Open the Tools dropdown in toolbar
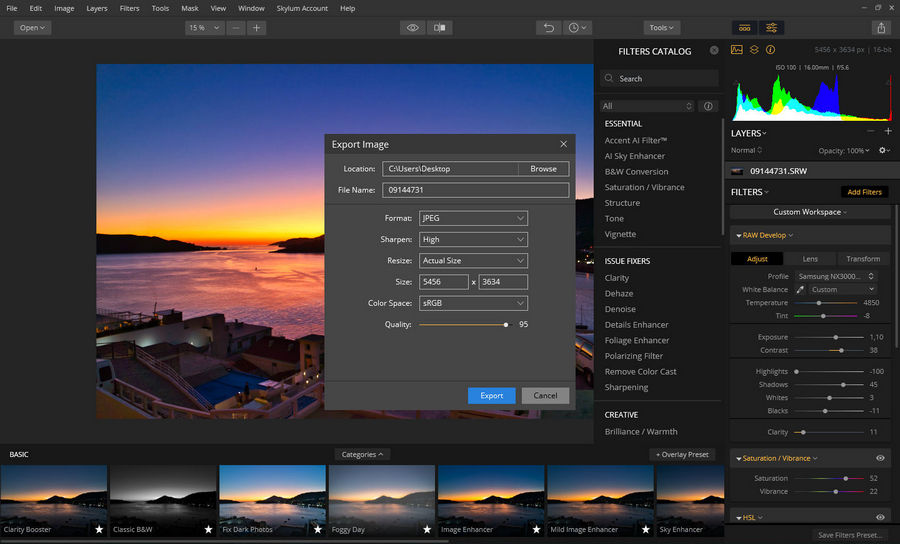 (661, 28)
